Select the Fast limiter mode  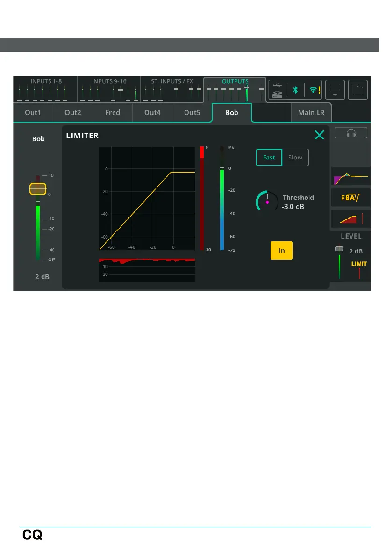pyautogui.click(x=269, y=157)
